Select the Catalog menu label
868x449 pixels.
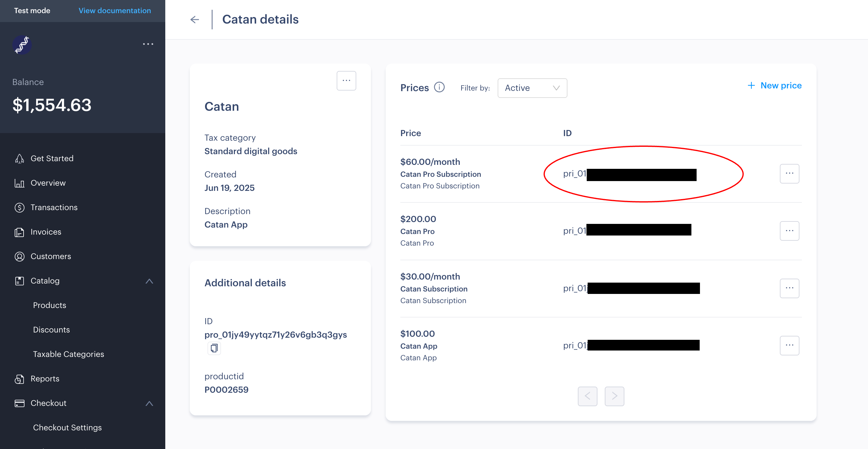click(45, 281)
